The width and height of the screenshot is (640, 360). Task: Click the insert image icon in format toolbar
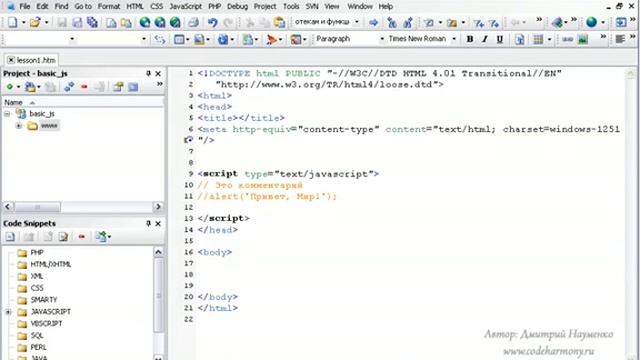tap(583, 39)
